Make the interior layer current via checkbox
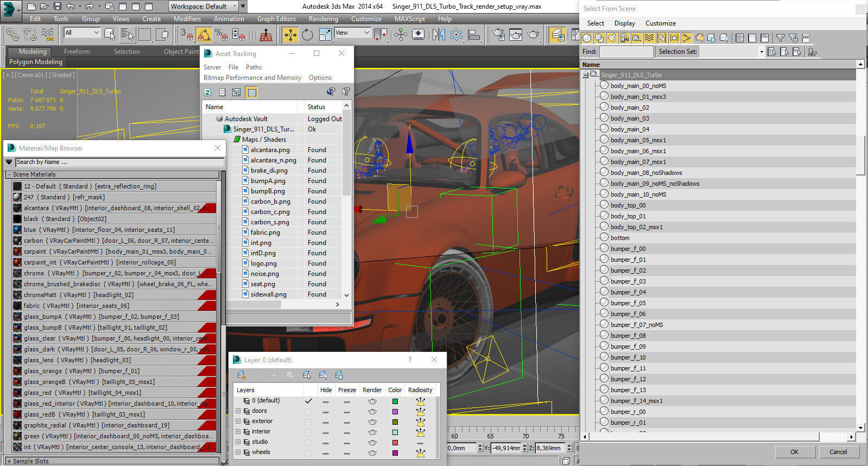 click(x=308, y=432)
